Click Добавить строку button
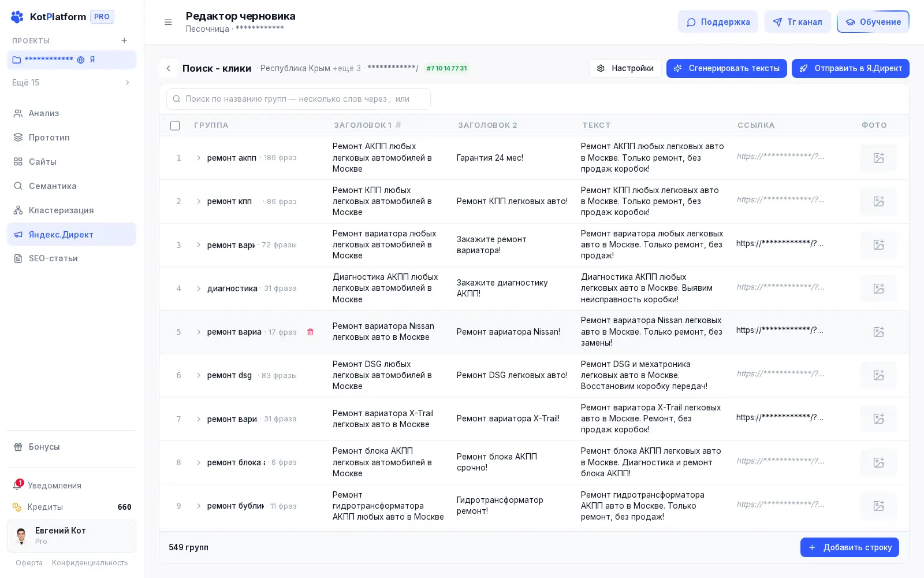Viewport: 924px width, 578px height. point(850,547)
